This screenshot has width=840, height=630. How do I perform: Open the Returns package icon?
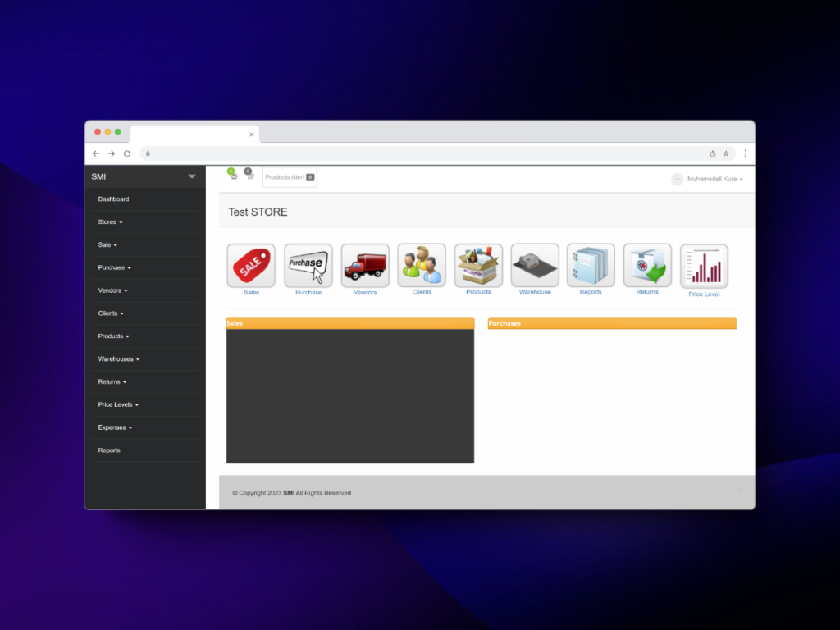click(647, 265)
